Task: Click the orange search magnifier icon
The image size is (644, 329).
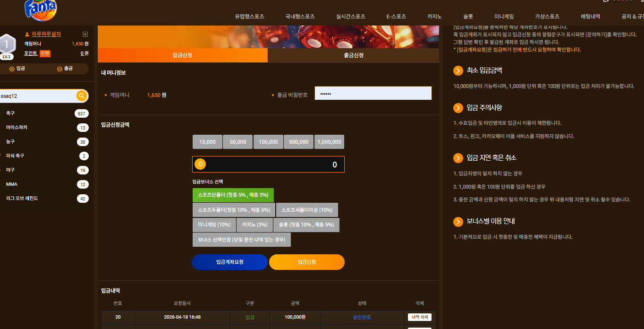Action: point(82,96)
